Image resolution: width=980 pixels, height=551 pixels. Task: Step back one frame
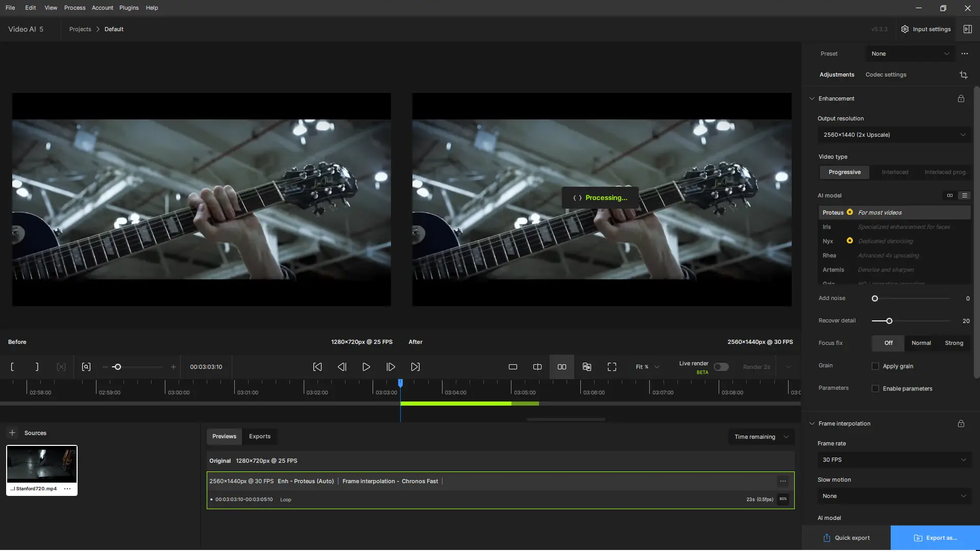coord(341,367)
